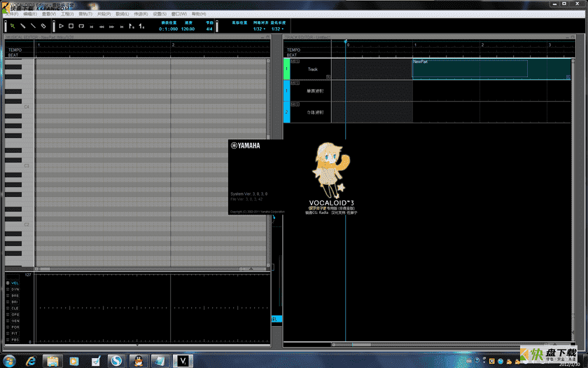This screenshot has height=368, width=588.
Task: Select the PBS control parameter
Action: [x=15, y=340]
